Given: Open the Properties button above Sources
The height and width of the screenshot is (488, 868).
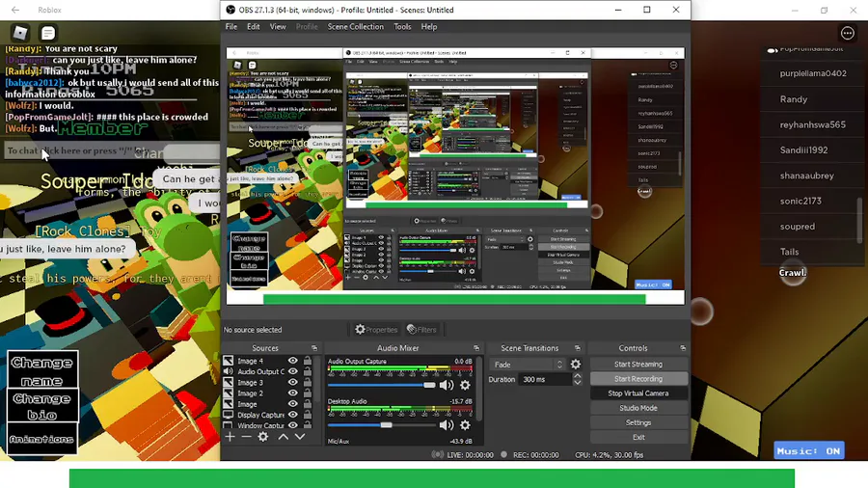Looking at the screenshot, I should tap(376, 329).
